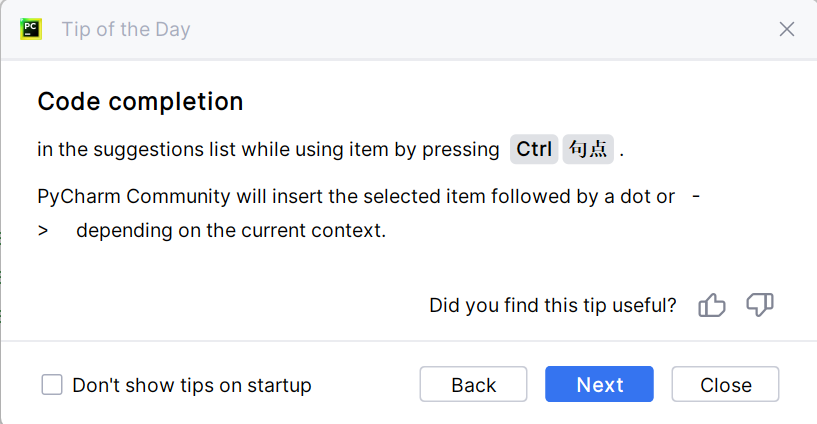Screen dimensions: 817x424
Task: Click the 'in the suggestions list' sentence
Action: click(268, 150)
